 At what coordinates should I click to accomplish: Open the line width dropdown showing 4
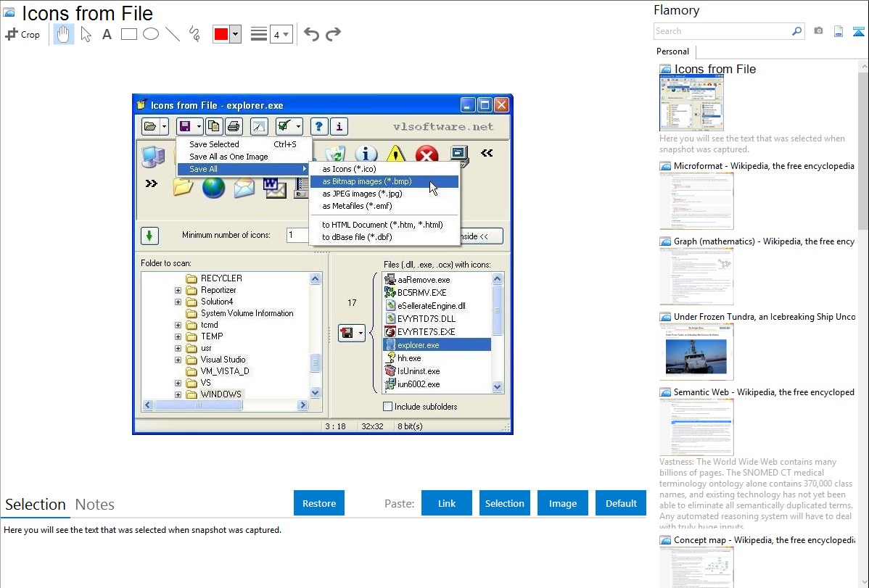point(281,34)
